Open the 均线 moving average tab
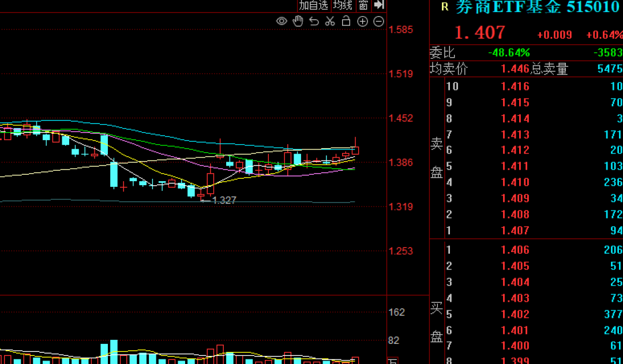Viewport: 623px width, 364px height. 343,5
